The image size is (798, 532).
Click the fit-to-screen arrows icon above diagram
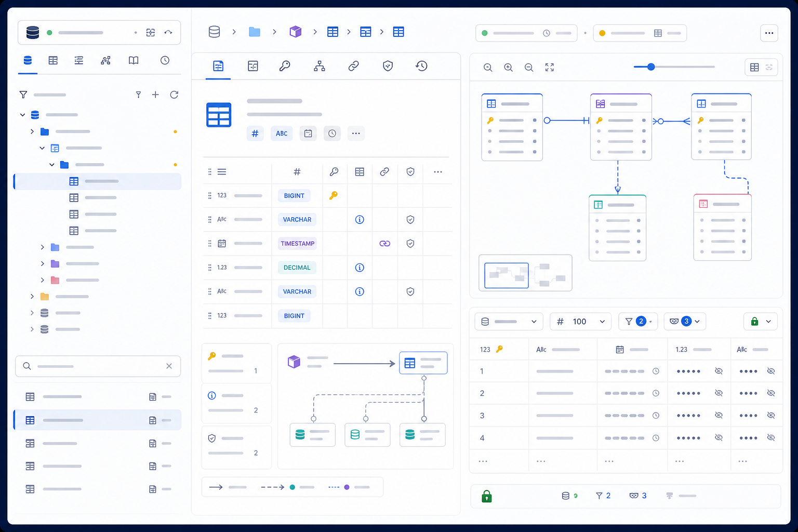(x=550, y=68)
